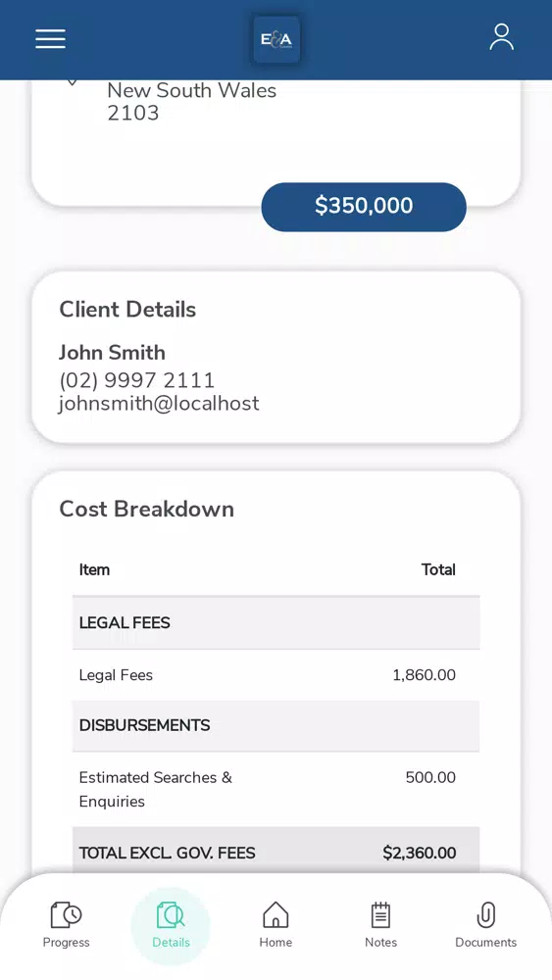Click the $350,000 price button
552x980 pixels.
tap(364, 206)
